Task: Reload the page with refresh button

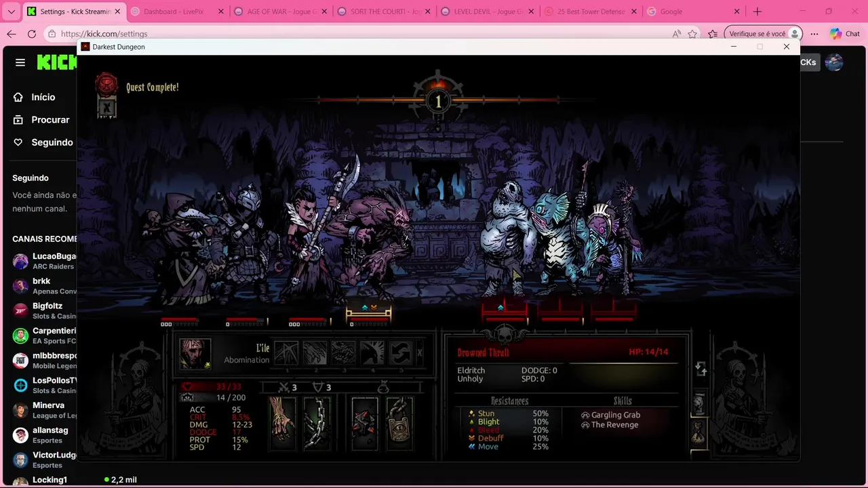Action: point(32,34)
